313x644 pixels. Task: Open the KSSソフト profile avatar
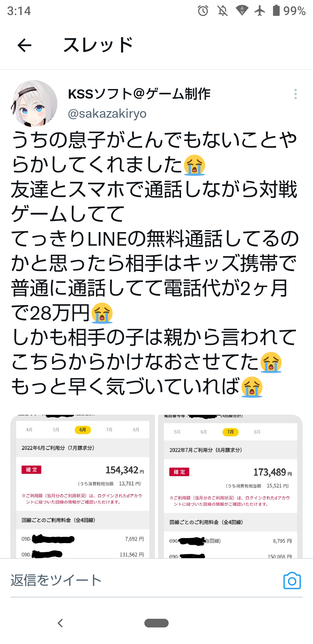point(34,103)
